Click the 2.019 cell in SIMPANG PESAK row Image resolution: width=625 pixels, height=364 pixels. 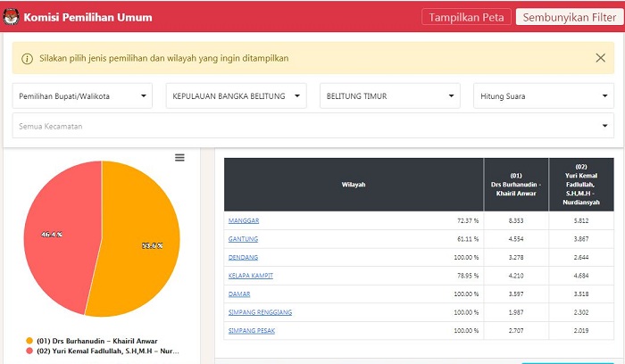(x=581, y=331)
